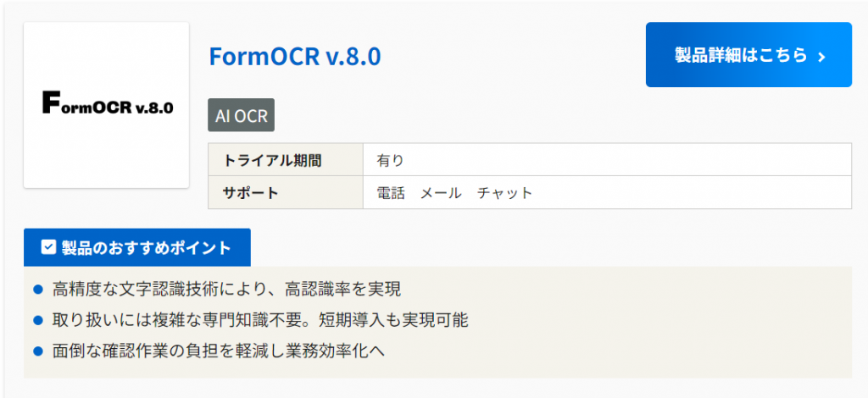The image size is (868, 398).
Task: Click the checkmark icon beside 製品のおすすめポイント
Action: coord(48,247)
